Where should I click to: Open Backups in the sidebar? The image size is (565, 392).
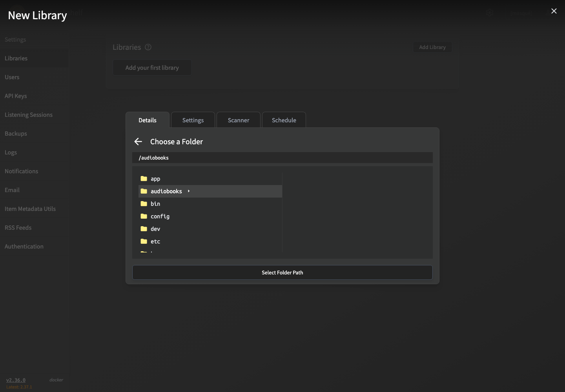35,133
